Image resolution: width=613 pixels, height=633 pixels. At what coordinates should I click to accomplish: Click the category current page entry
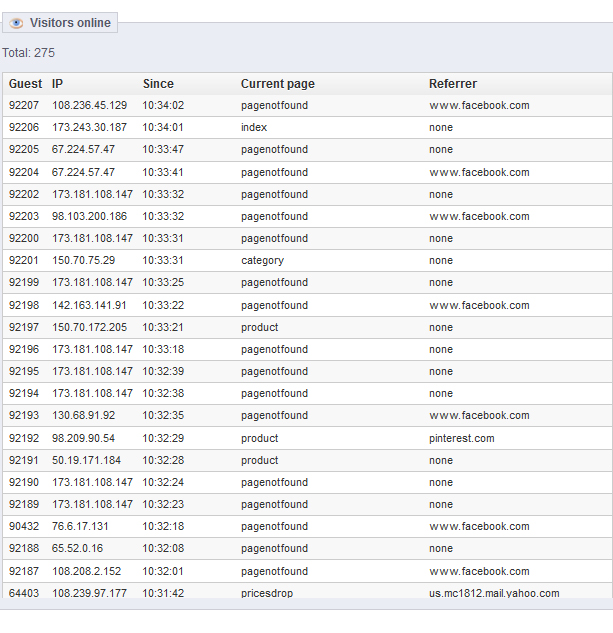pos(262,260)
